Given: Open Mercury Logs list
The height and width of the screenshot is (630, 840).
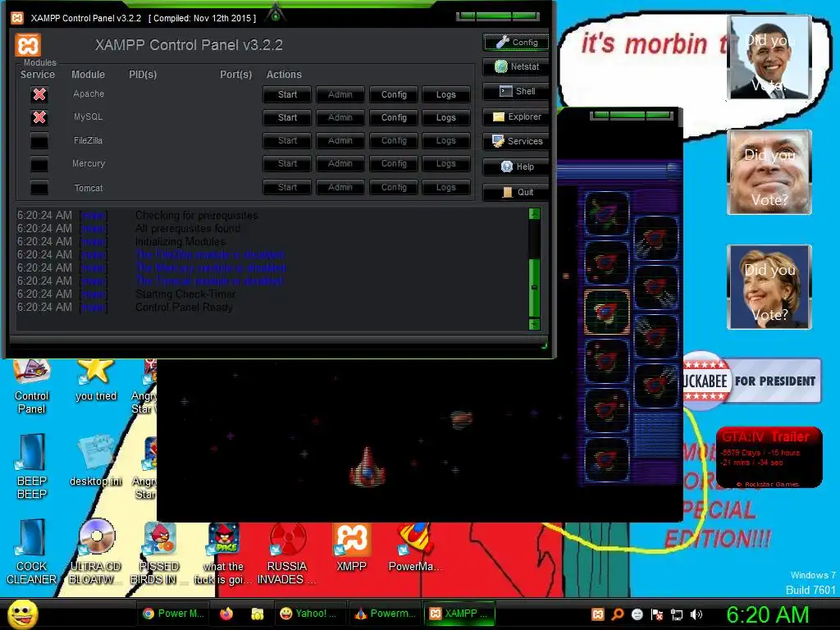Looking at the screenshot, I should tap(445, 163).
